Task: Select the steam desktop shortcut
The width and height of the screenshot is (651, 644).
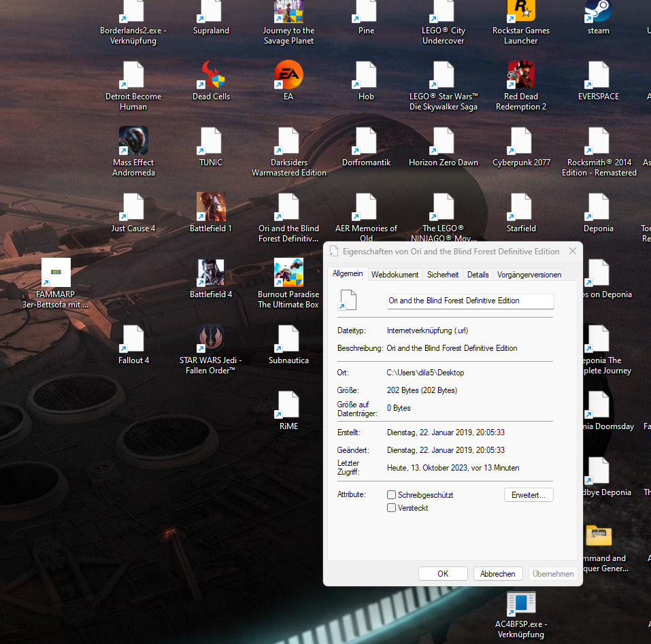Action: pyautogui.click(x=598, y=11)
